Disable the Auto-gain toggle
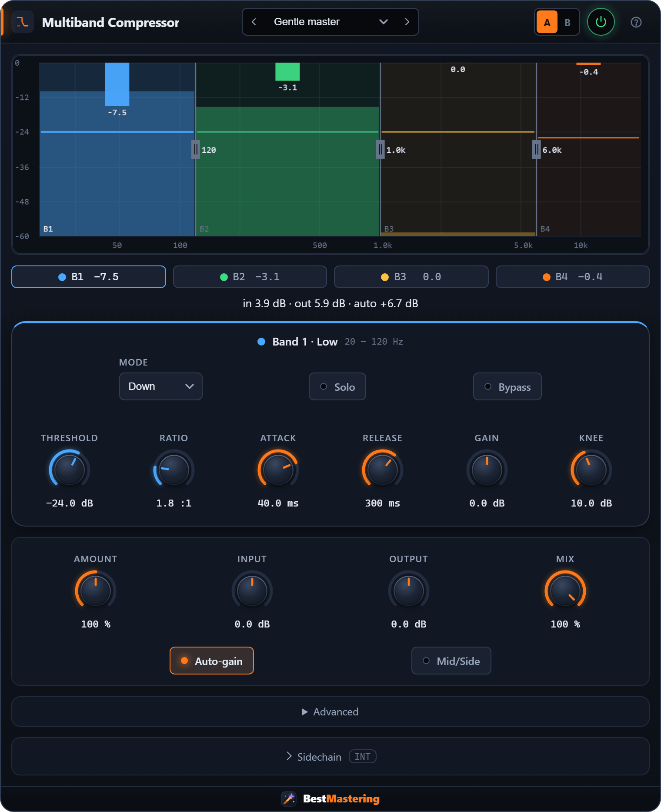 pyautogui.click(x=212, y=661)
